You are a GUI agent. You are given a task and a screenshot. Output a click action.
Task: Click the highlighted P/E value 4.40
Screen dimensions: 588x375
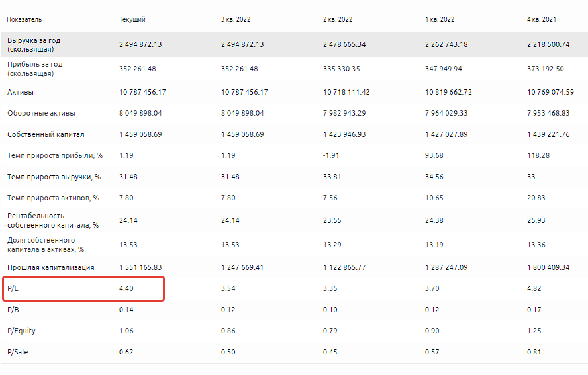[126, 288]
